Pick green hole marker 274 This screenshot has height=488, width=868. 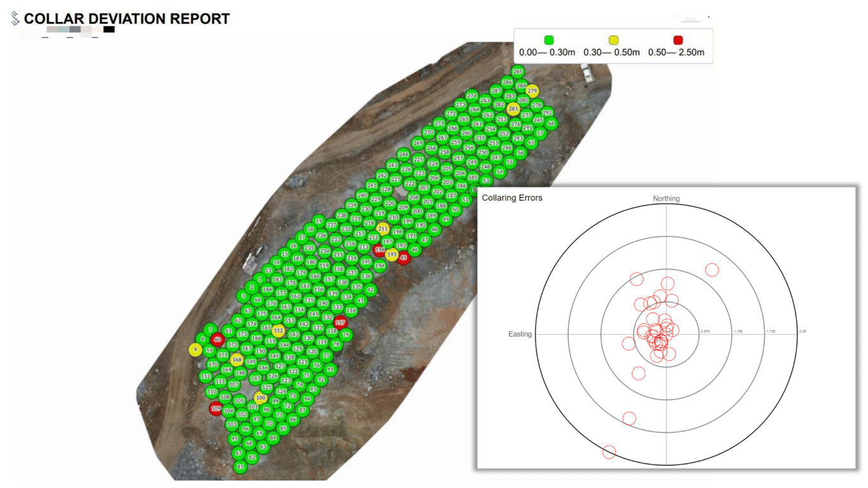(x=471, y=96)
